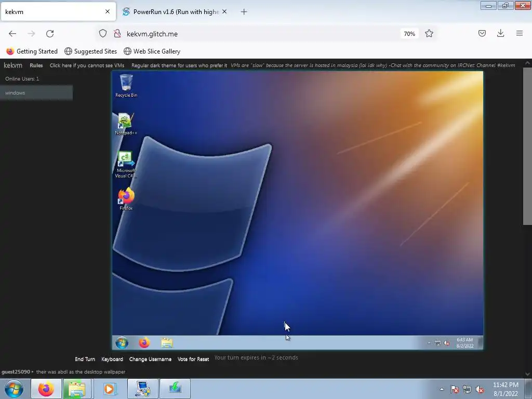Open the Getting Started bookmark
Screen dimensions: 532x399
click(x=32, y=51)
